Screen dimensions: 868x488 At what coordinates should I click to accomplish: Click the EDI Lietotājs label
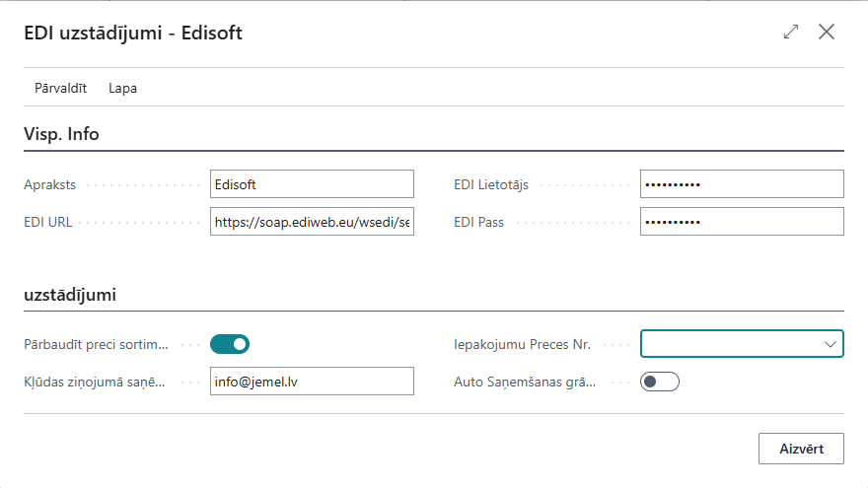click(x=491, y=184)
